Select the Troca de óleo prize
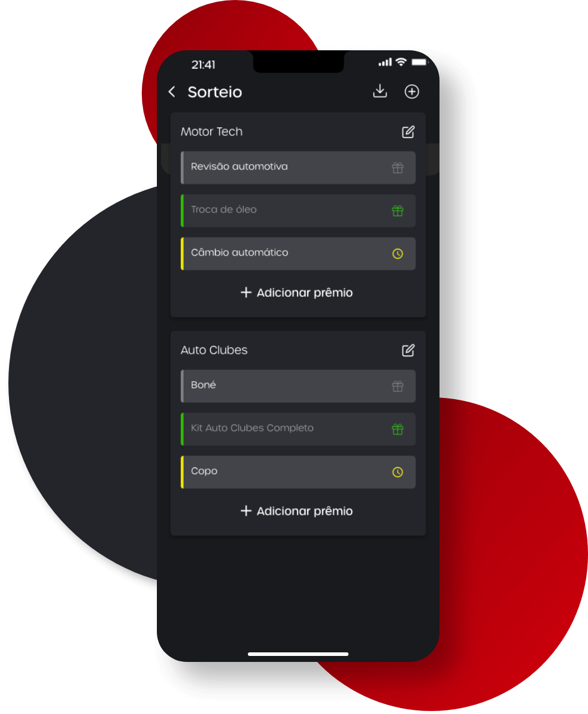Viewport: 588px width, 714px height. 298,211
